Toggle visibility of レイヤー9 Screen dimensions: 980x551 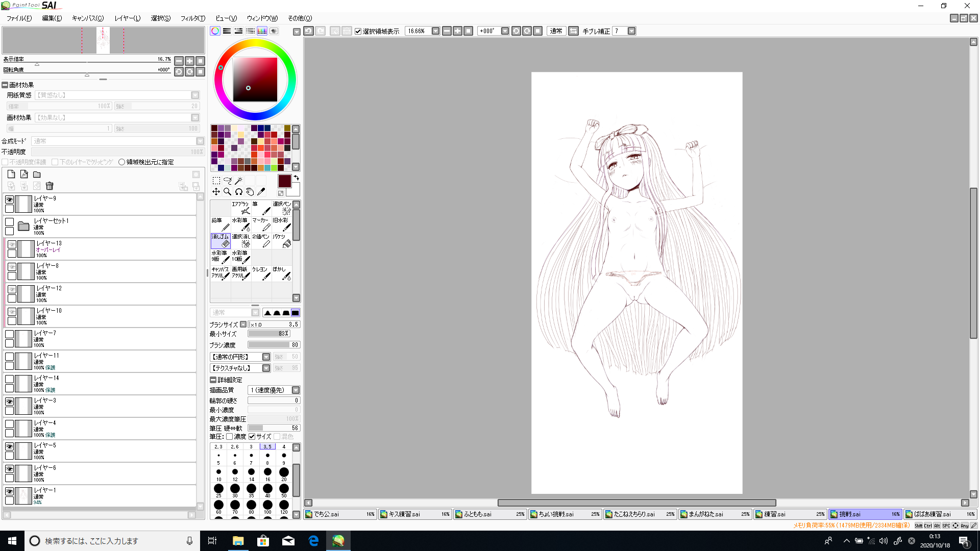tap(9, 199)
